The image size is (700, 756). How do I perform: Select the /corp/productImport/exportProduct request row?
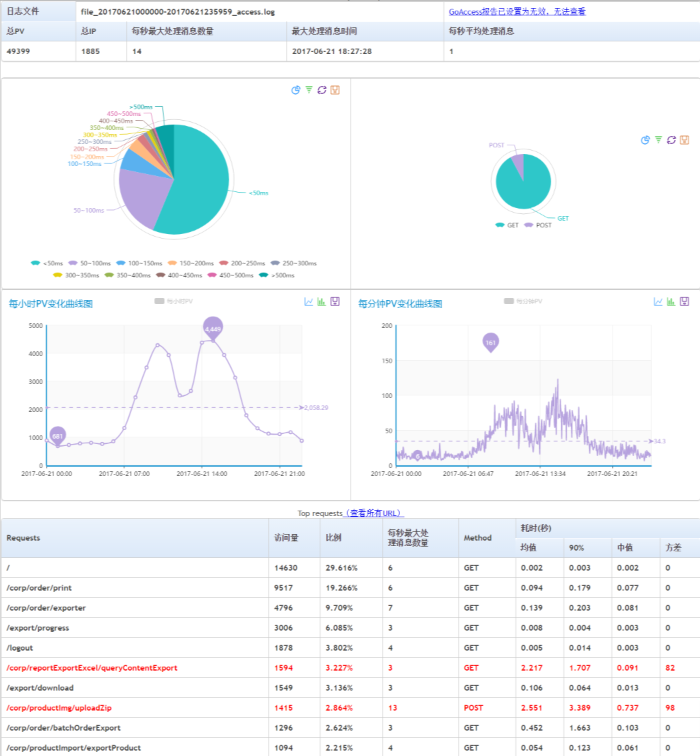tap(351, 748)
